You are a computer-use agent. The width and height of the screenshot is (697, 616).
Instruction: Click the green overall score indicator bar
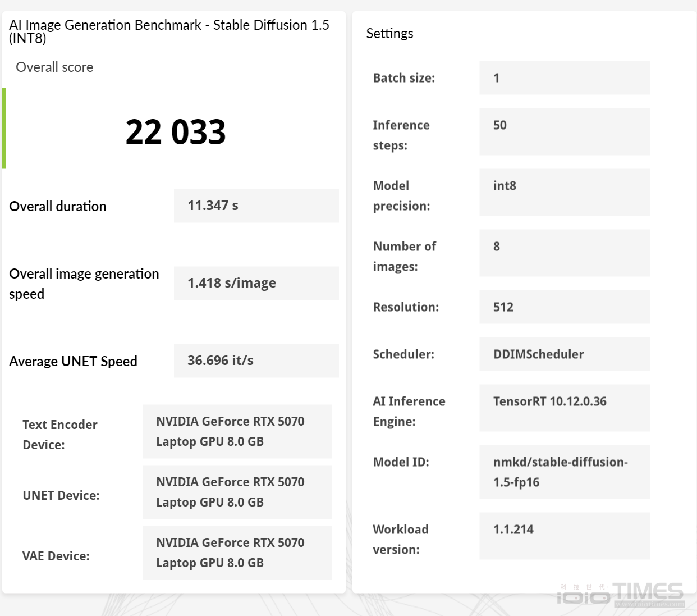[4, 128]
